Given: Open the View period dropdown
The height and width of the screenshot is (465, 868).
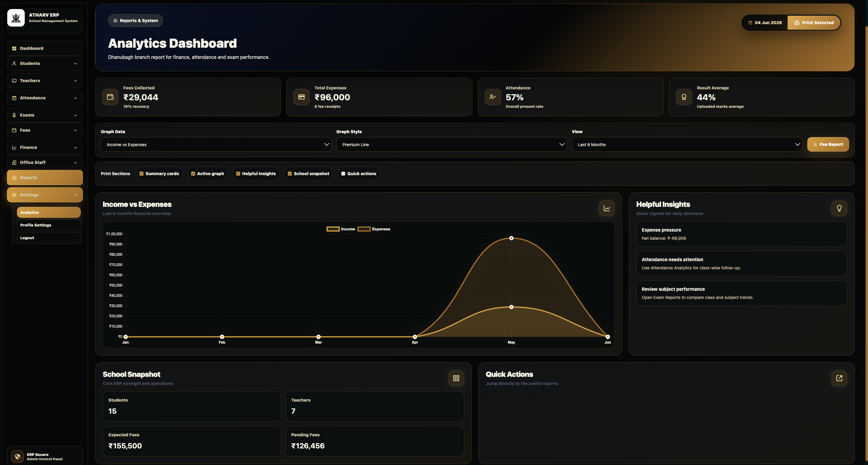Looking at the screenshot, I should 687,145.
